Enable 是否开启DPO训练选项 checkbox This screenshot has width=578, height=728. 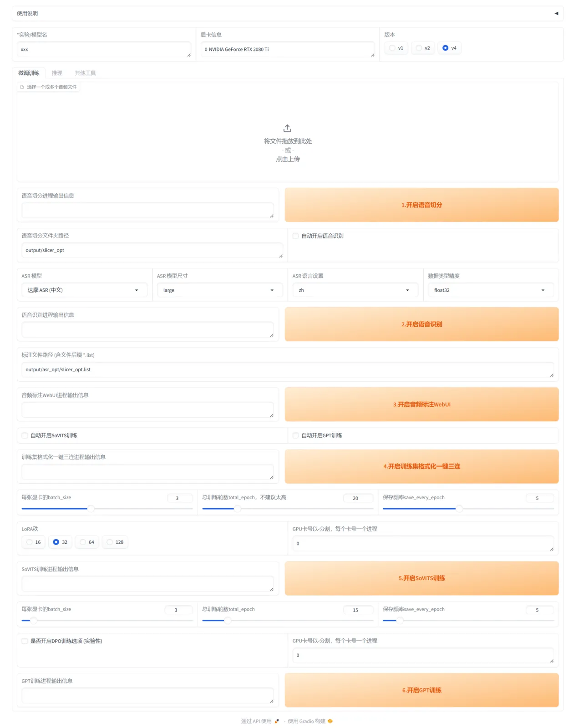coord(25,641)
